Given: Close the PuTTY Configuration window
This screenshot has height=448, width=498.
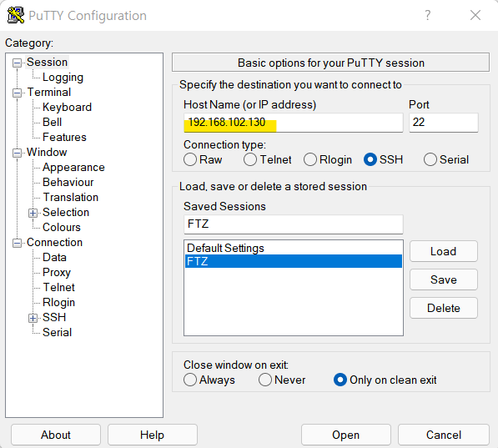Looking at the screenshot, I should point(475,15).
